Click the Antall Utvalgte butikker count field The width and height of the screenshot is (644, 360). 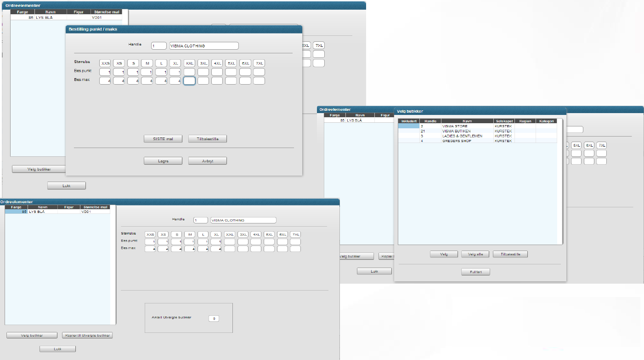pyautogui.click(x=214, y=318)
